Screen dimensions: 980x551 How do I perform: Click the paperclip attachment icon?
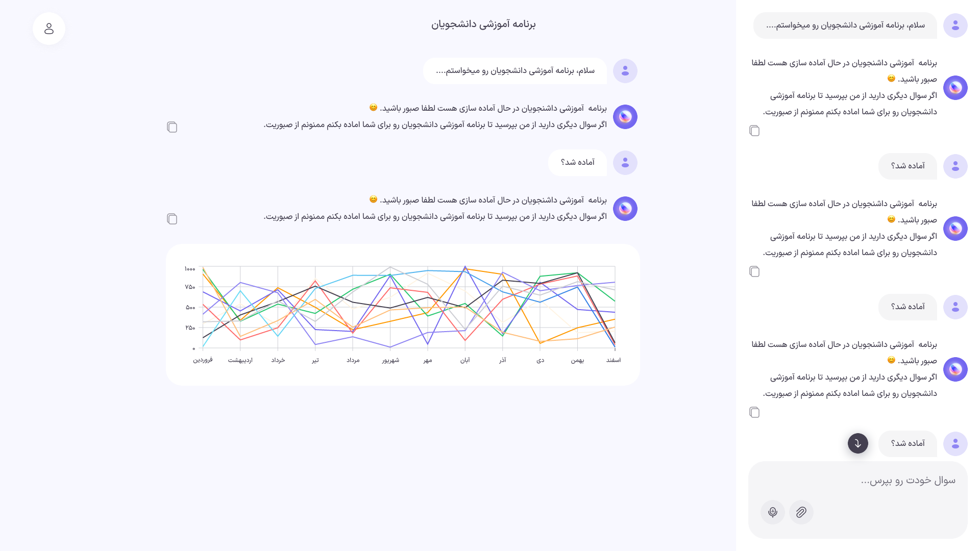coord(801,512)
